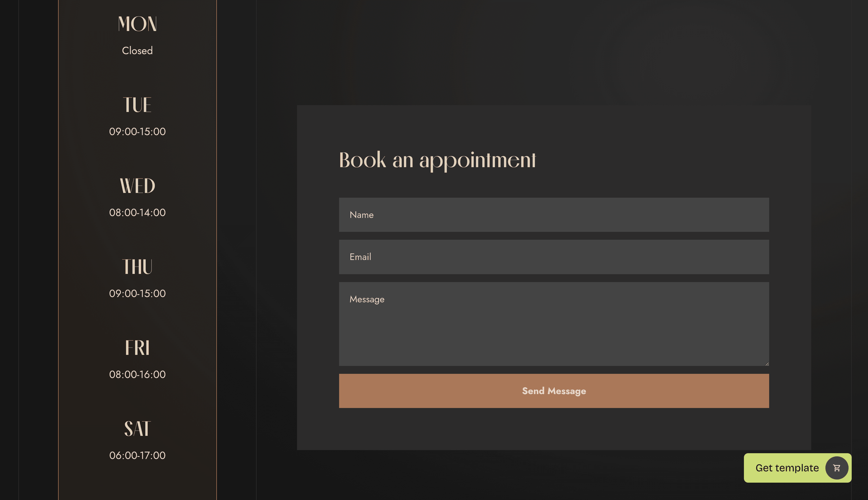Click into the Email field
Image resolution: width=868 pixels, height=500 pixels.
coord(554,257)
